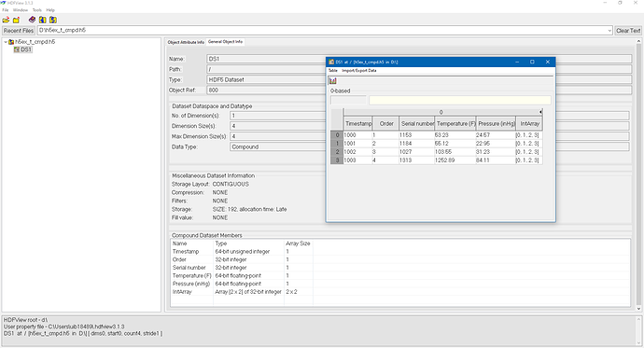Click the table cell with serial number 1184
The image size is (644, 348).
tap(416, 144)
